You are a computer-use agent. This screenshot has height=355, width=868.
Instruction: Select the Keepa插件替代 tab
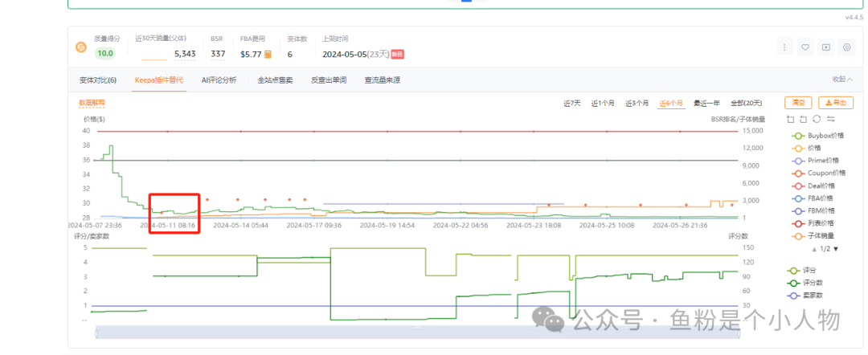158,80
